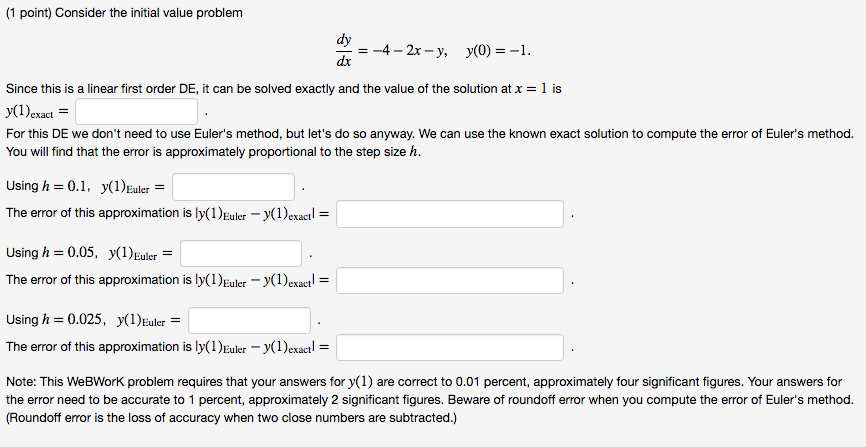This screenshot has width=866, height=447.
Task: Click the "Since this is a linear first order DE" sentence
Action: point(283,89)
